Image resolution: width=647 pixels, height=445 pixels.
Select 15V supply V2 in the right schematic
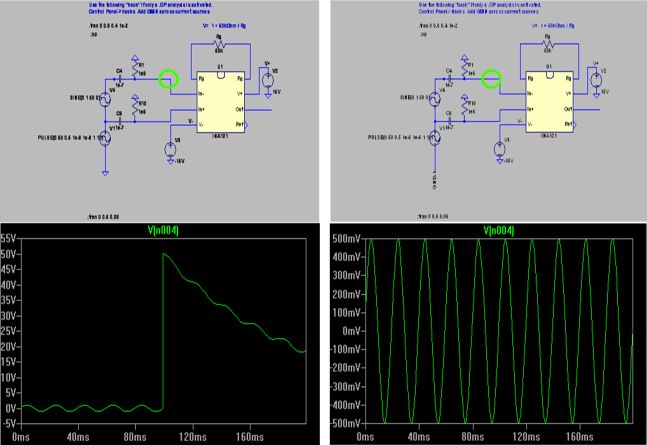pos(596,80)
